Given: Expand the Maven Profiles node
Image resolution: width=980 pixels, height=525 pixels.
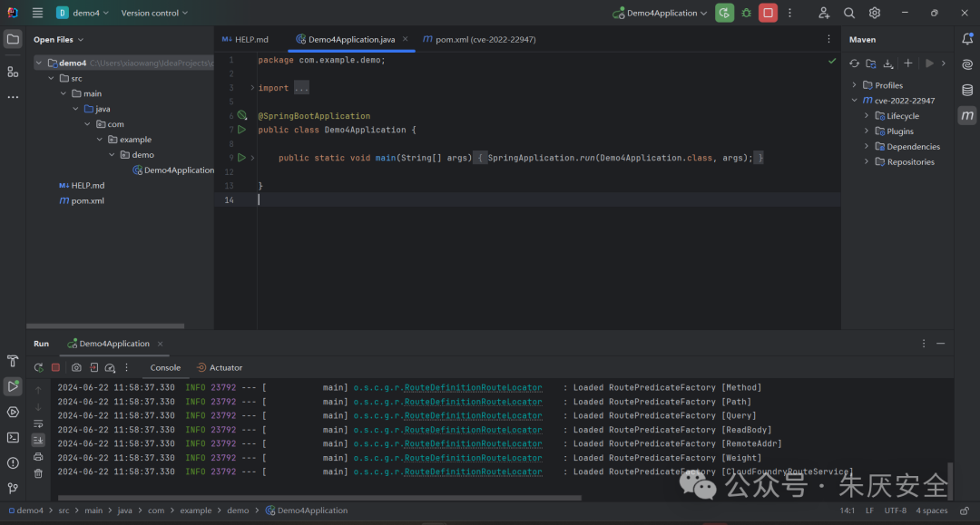Looking at the screenshot, I should (x=855, y=85).
